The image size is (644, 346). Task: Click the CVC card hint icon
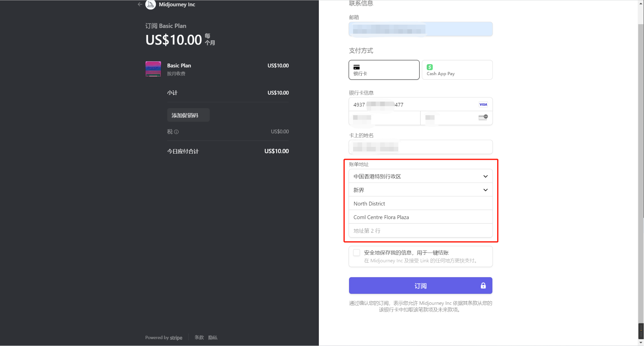click(483, 117)
